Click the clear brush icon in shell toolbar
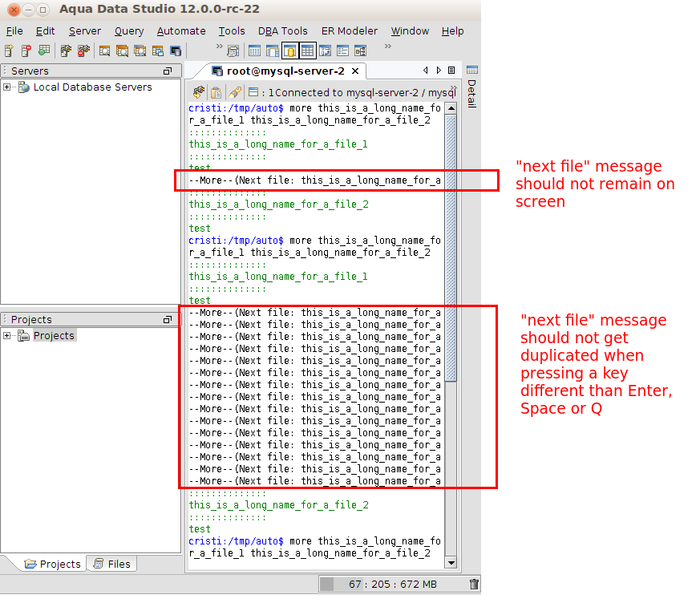The width and height of the screenshot is (700, 603). tap(234, 92)
